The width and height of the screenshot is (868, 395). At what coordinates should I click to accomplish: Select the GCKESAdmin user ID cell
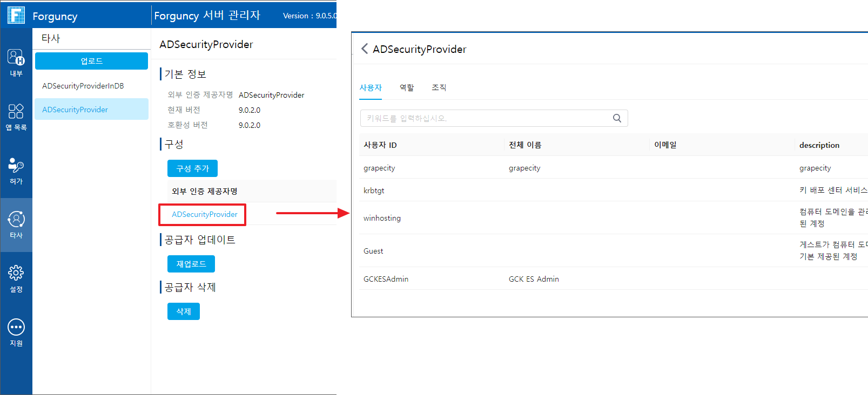point(386,279)
